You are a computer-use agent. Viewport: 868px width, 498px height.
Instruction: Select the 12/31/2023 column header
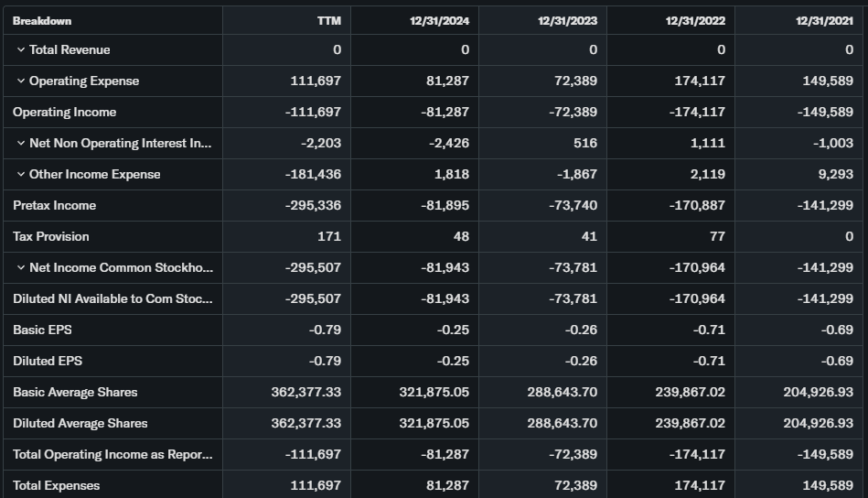click(567, 20)
